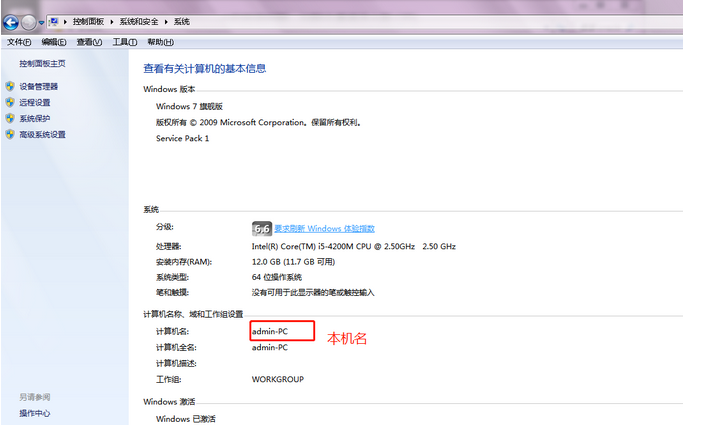Open 操作中心 under 另请参阅
Screen dimensions: 704x436
point(35,414)
